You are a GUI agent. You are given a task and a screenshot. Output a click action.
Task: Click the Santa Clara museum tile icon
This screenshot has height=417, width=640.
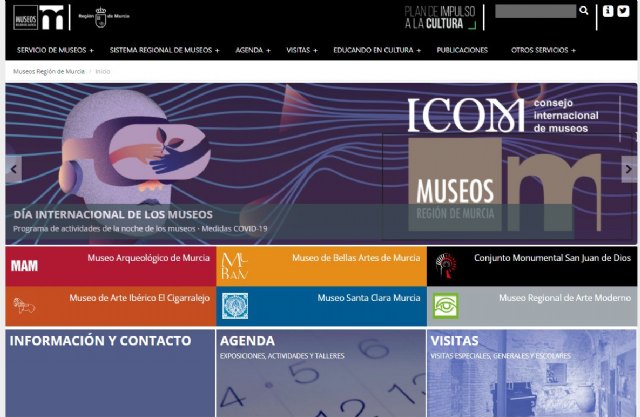(x=235, y=306)
